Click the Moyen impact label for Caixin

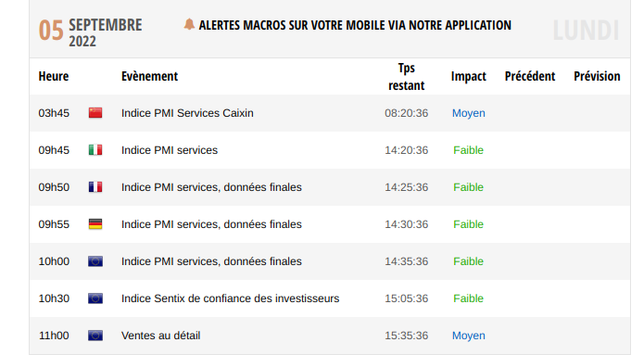coord(469,113)
